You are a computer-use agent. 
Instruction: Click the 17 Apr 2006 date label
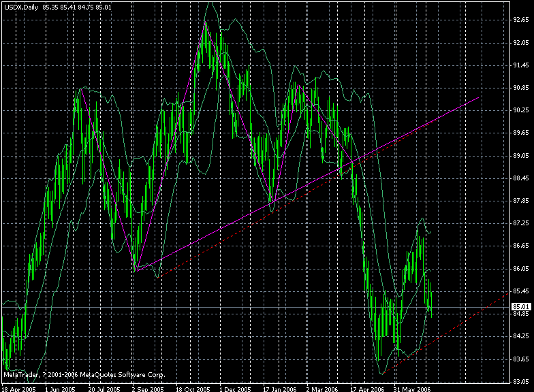tap(367, 389)
